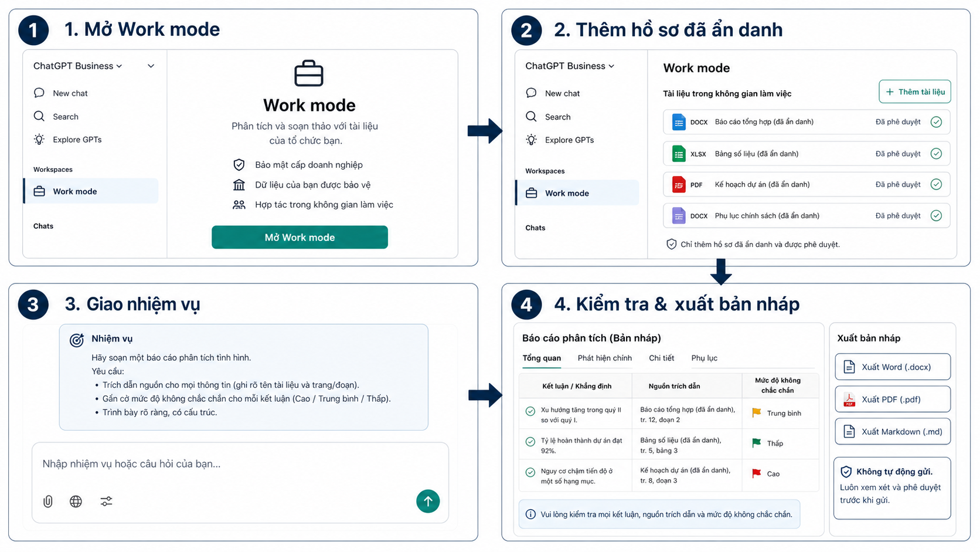Click shield icon beside Chỉ thêm hồ sơ đã ẩn danh
This screenshot has height=552, width=980.
pyautogui.click(x=672, y=244)
